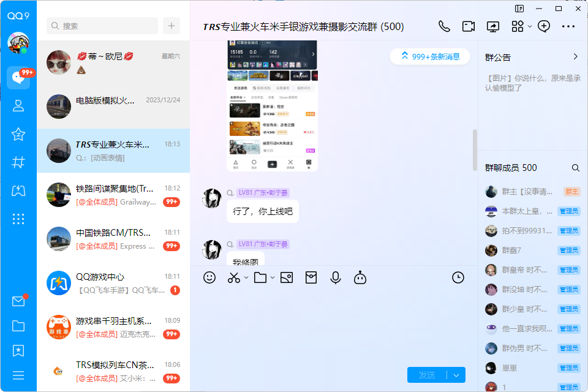Start screen sharing in the group

click(x=492, y=26)
